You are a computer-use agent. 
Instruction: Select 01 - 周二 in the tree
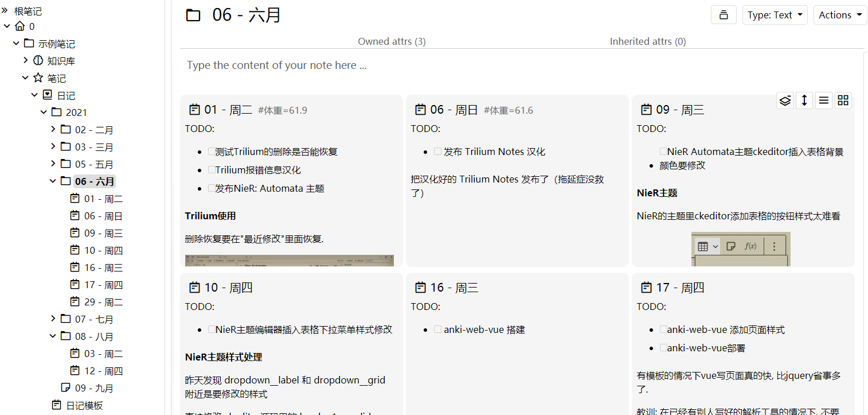(103, 199)
